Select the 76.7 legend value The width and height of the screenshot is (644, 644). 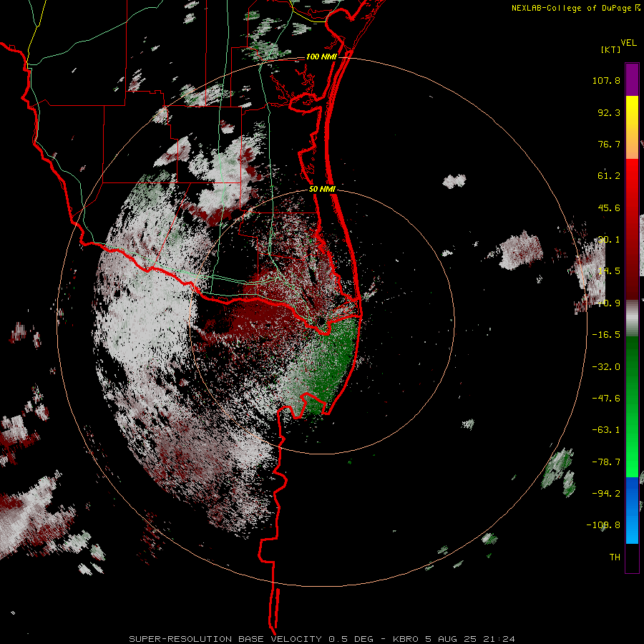pos(609,144)
